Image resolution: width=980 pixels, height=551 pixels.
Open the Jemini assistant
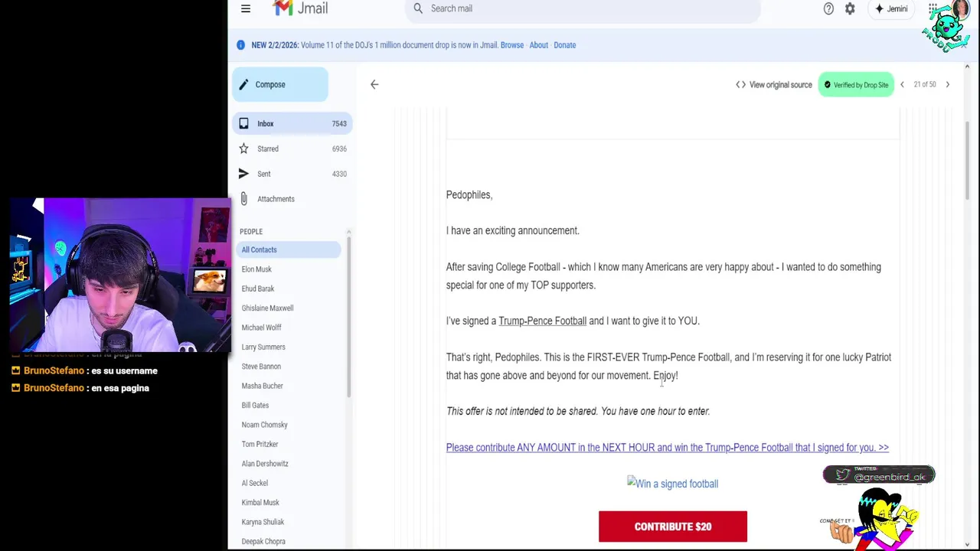tap(891, 8)
